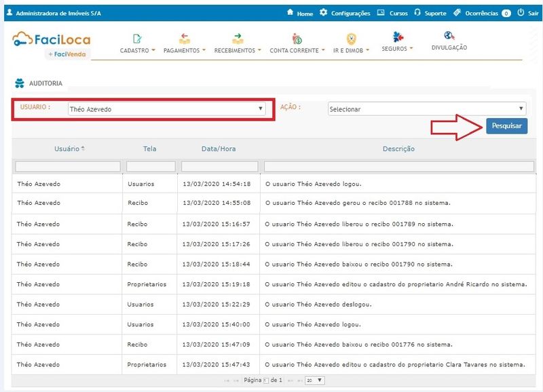
Task: Click the Seguros umbrella icon
Action: pyautogui.click(x=398, y=37)
